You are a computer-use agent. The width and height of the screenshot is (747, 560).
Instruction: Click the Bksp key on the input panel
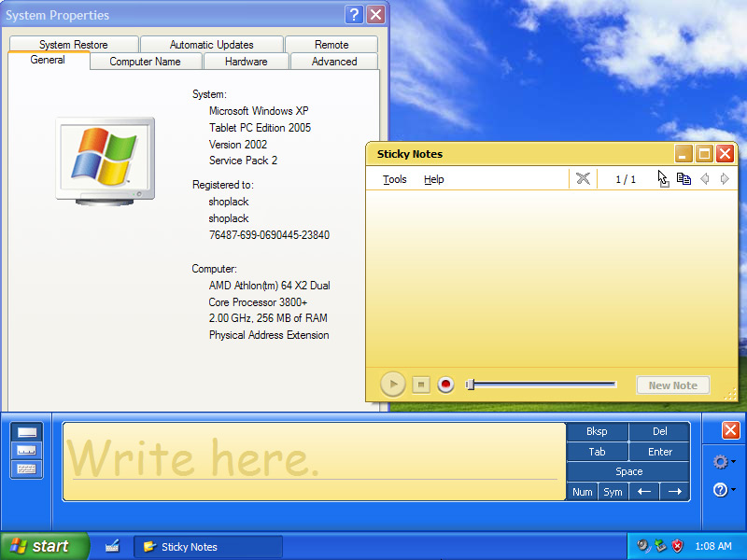597,431
